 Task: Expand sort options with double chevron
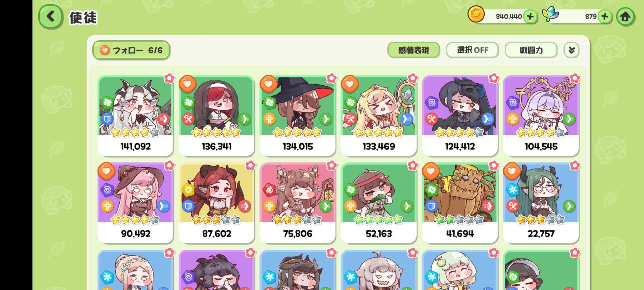(571, 50)
